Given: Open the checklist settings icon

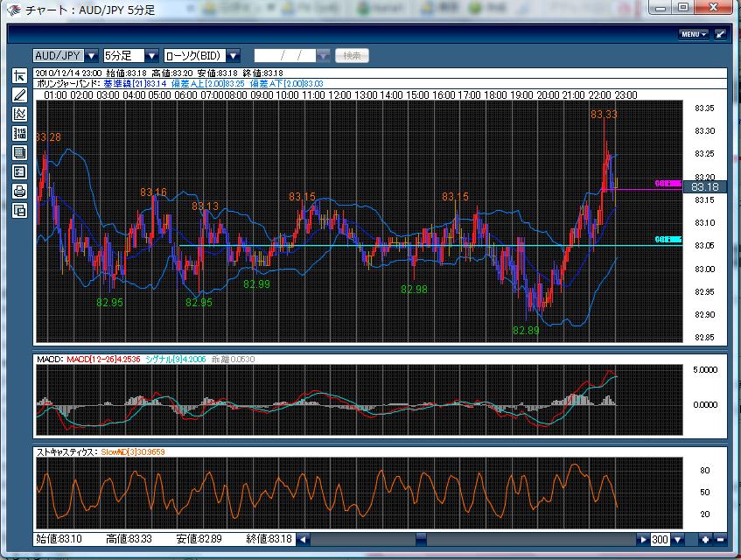Looking at the screenshot, I should tap(19, 172).
